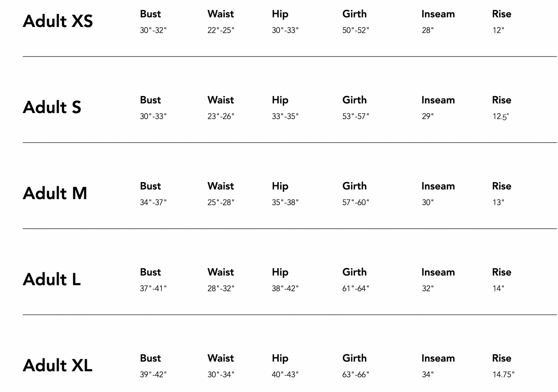The image size is (558, 392).
Task: Click Adult S waist value 23"-26"
Action: [221, 117]
